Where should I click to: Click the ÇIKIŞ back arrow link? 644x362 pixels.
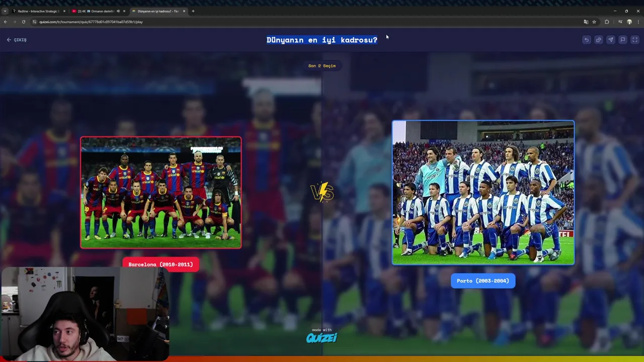pos(17,40)
